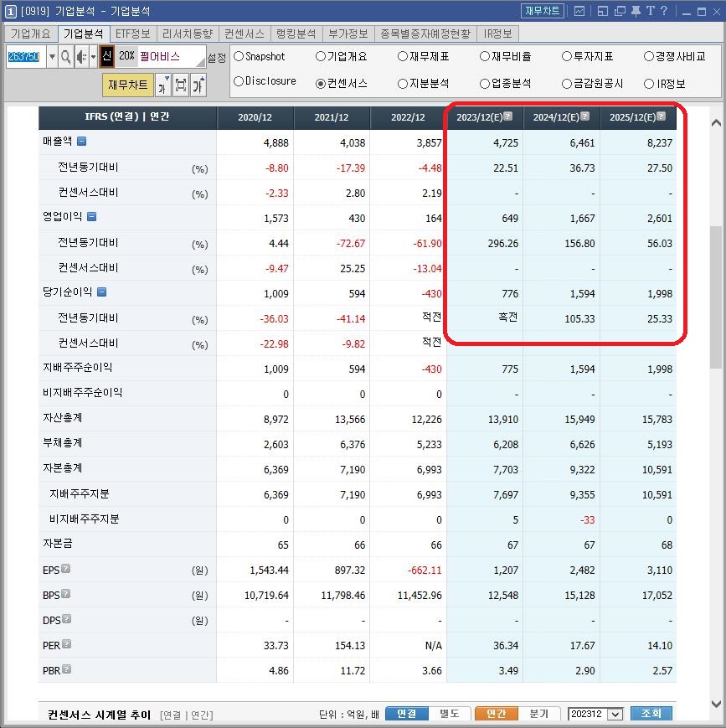Switch to the 부가정보 tab
Screen dimensions: 726x728
[x=348, y=34]
